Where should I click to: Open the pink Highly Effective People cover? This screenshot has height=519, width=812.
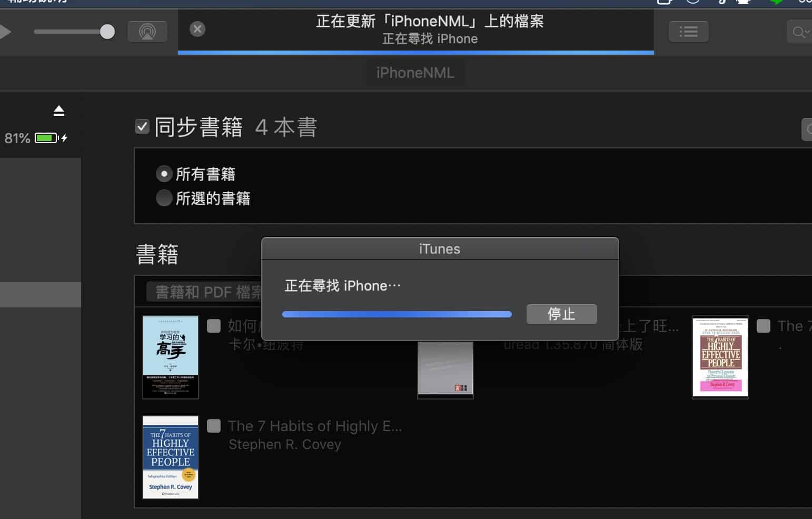click(x=720, y=357)
